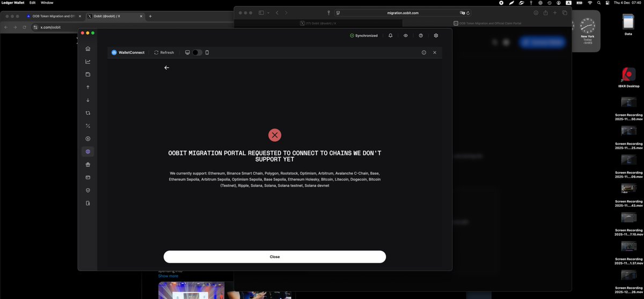Open the notifications bell in Ledger Wallet
This screenshot has height=299, width=644.
[391, 35]
